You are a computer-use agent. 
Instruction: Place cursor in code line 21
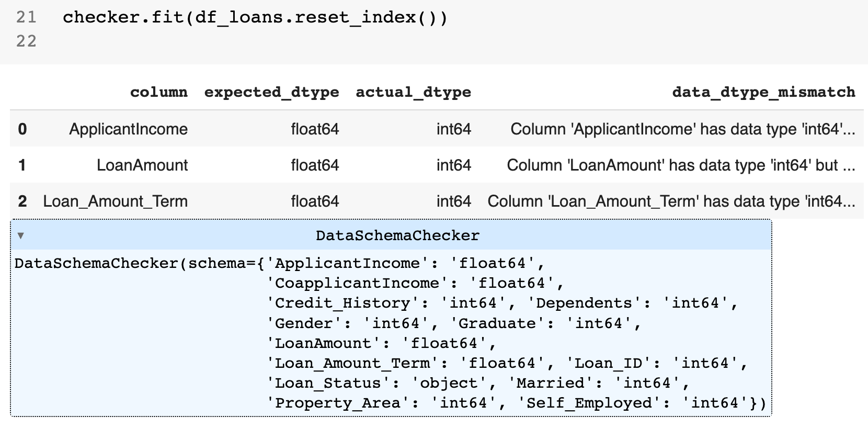pos(255,17)
